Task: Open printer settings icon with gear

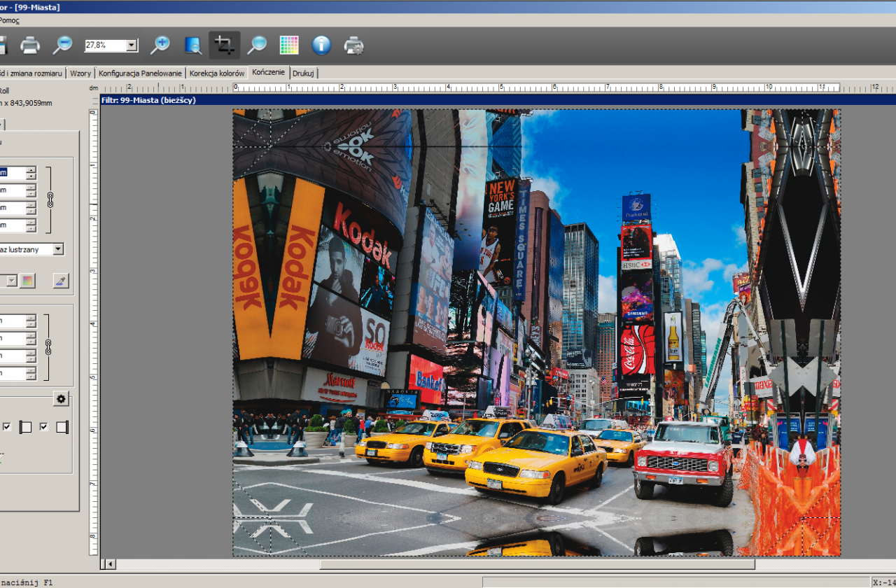Action: point(353,45)
